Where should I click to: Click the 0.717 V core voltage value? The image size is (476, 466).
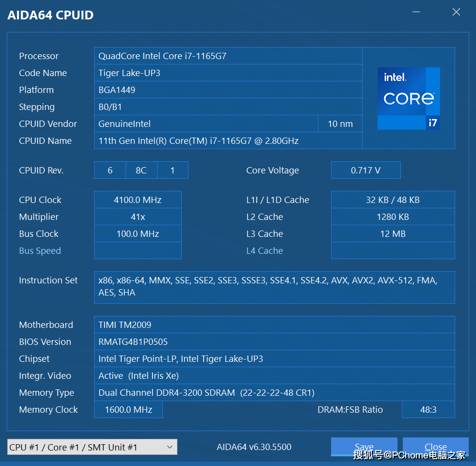366,170
